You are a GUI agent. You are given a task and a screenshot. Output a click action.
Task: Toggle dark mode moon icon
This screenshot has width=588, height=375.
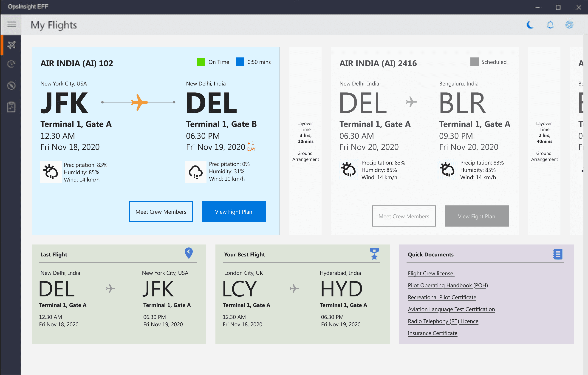[x=530, y=25]
